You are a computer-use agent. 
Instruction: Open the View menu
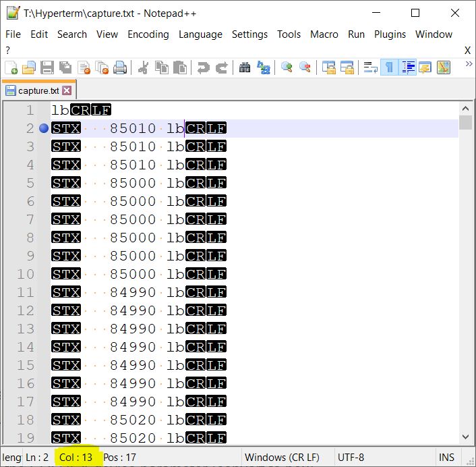pyautogui.click(x=107, y=34)
